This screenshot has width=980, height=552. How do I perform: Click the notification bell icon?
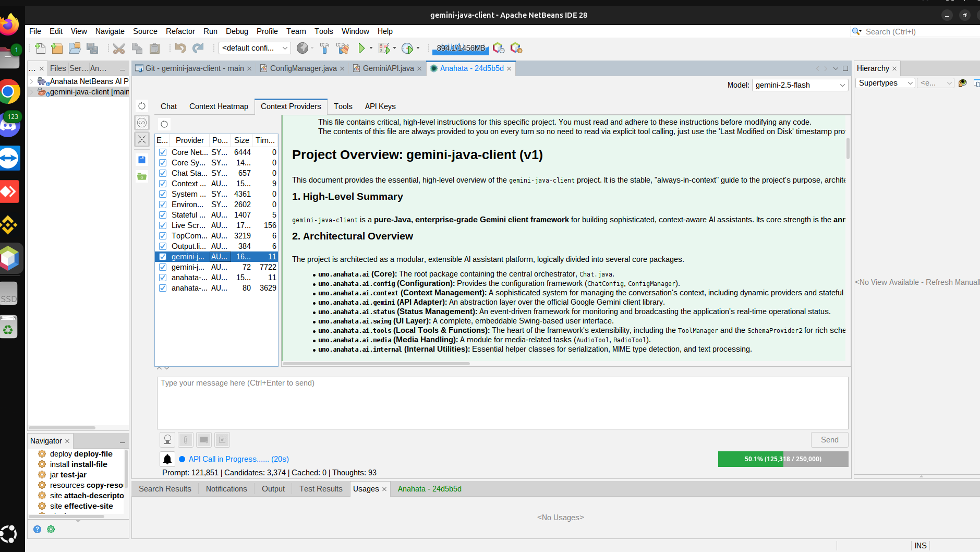click(x=167, y=459)
